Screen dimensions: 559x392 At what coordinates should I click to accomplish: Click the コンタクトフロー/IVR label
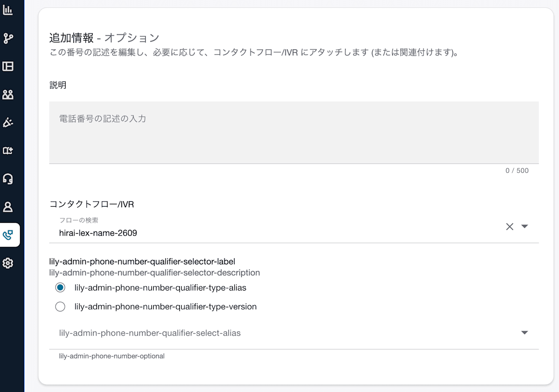pyautogui.click(x=92, y=204)
